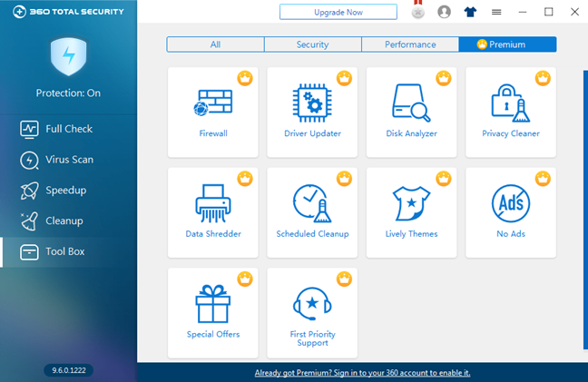Image resolution: width=588 pixels, height=382 pixels.
Task: Open Virus Scan from sidebar
Action: click(69, 160)
